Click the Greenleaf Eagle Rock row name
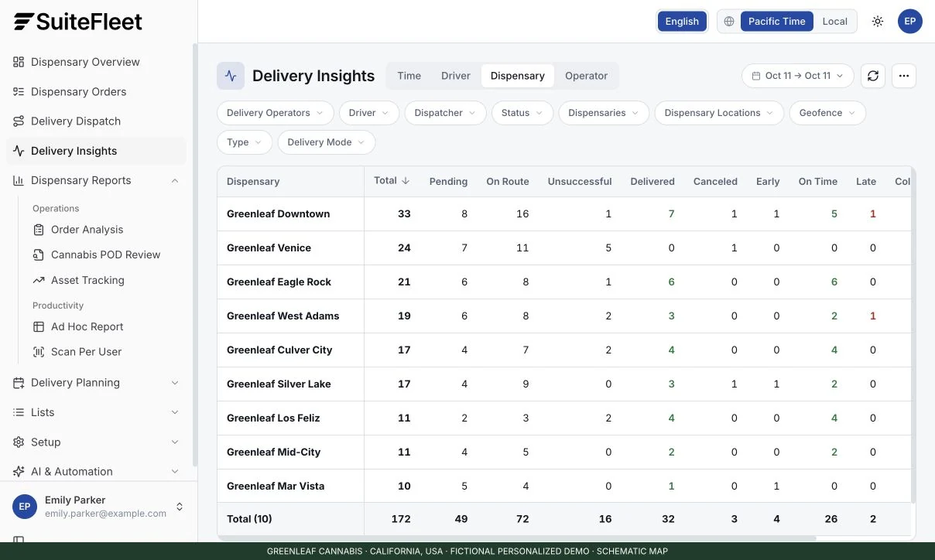 279,282
